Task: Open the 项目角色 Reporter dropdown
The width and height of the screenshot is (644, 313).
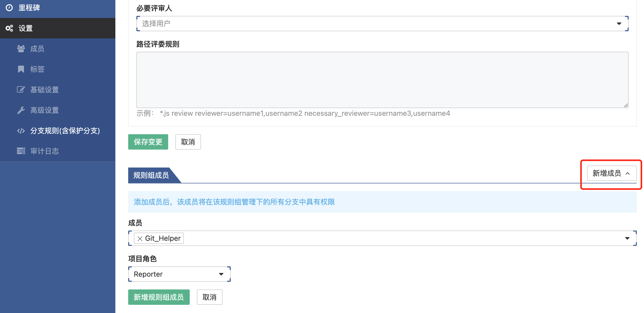Action: point(179,274)
